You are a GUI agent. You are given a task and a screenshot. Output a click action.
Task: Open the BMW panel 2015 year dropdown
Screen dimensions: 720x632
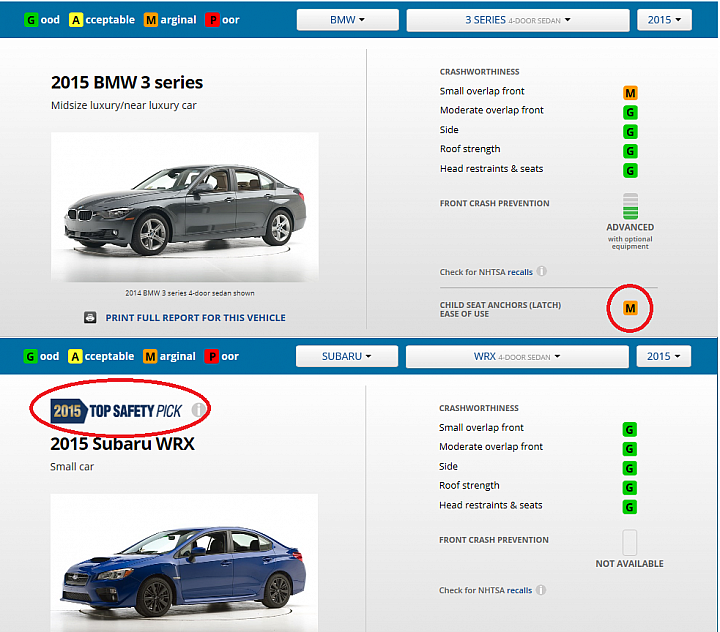click(664, 20)
